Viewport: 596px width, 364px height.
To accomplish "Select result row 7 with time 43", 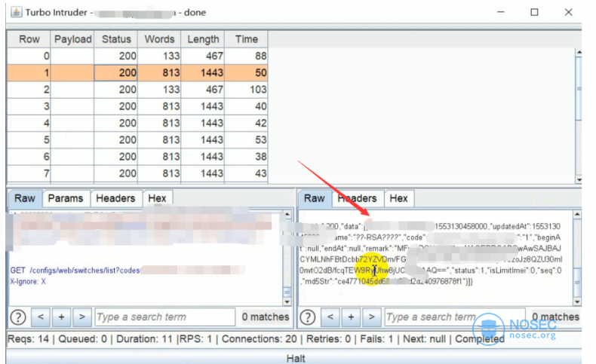I will (137, 173).
